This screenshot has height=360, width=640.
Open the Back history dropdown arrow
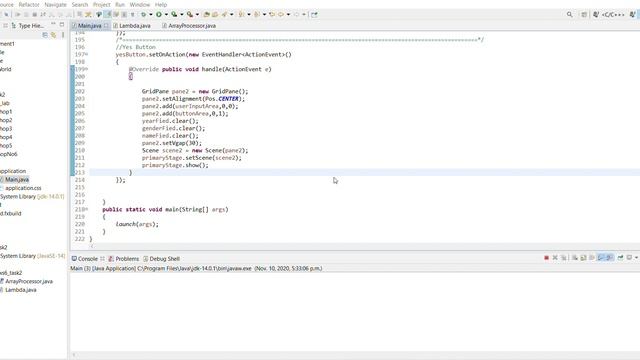[x=288, y=14]
